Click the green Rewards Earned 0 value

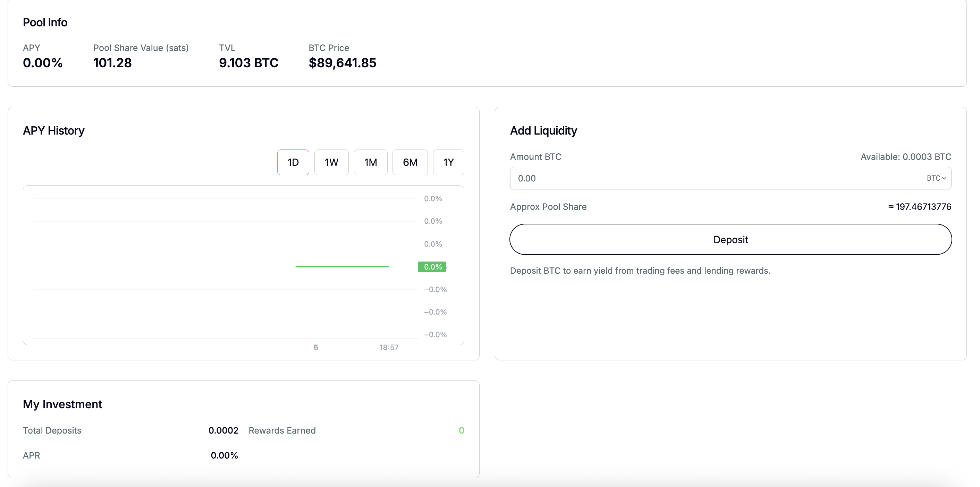(x=461, y=430)
